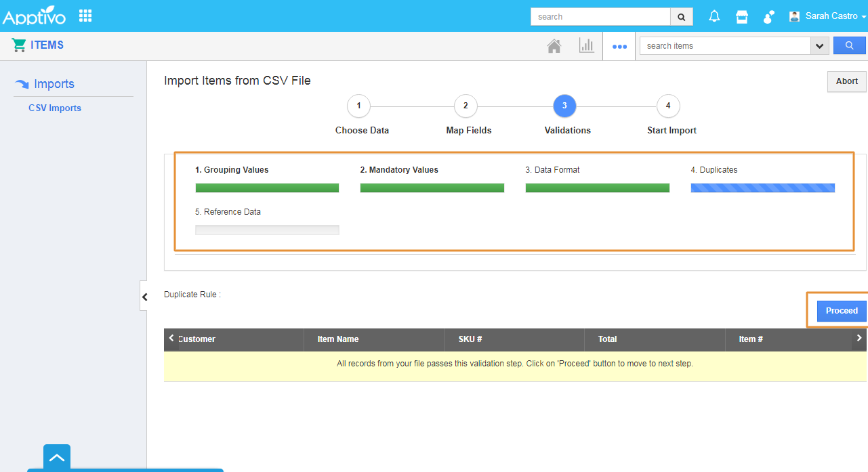Go to Items home icon

[554, 46]
